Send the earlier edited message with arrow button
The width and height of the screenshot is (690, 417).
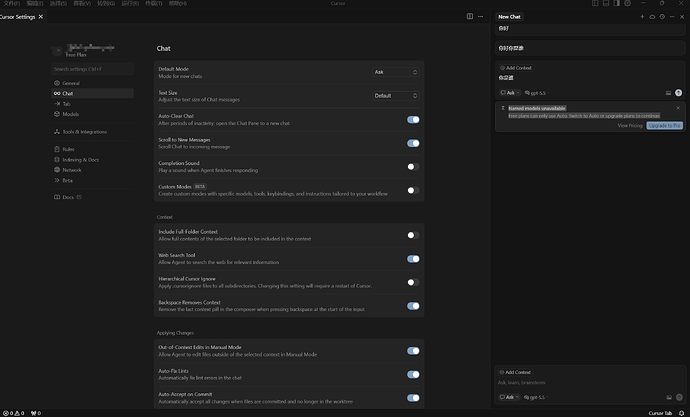click(x=679, y=92)
